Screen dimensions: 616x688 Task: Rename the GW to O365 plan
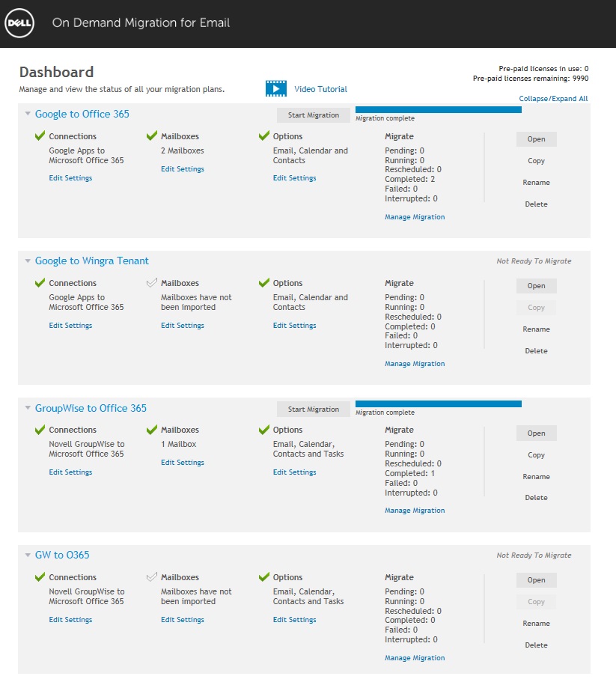[536, 623]
